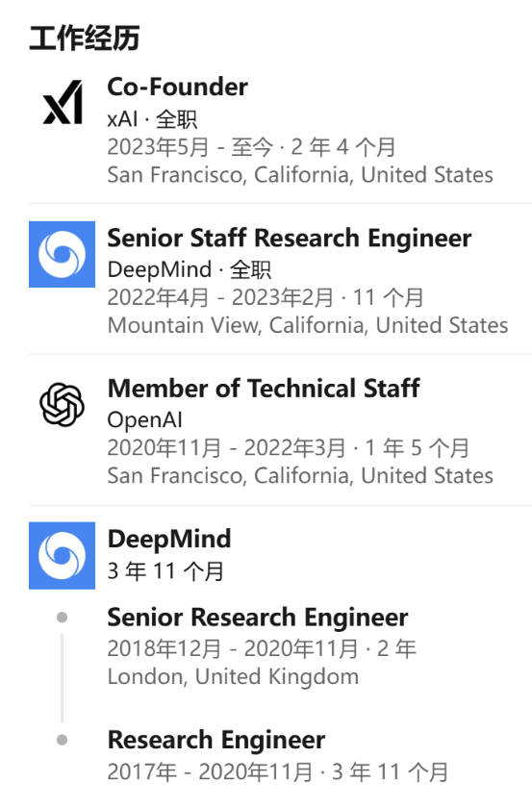
Task: Open the bold DeepMind group heading
Action: 169,539
